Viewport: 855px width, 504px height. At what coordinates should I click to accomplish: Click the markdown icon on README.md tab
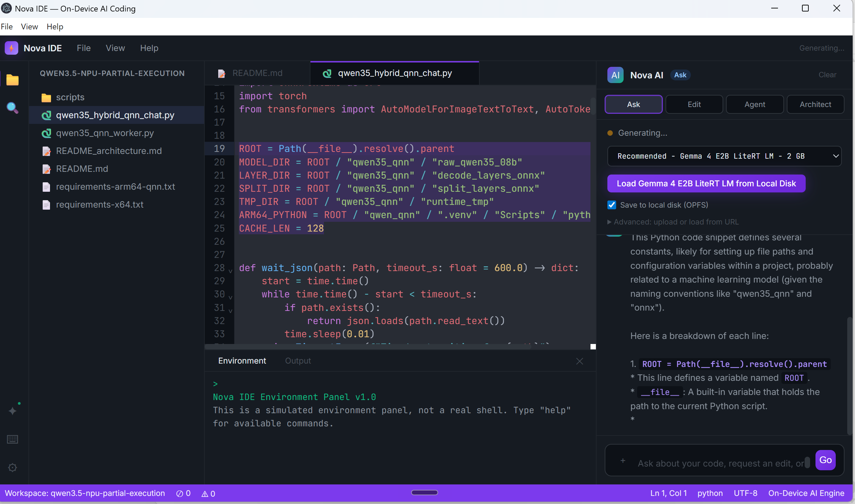pos(222,73)
